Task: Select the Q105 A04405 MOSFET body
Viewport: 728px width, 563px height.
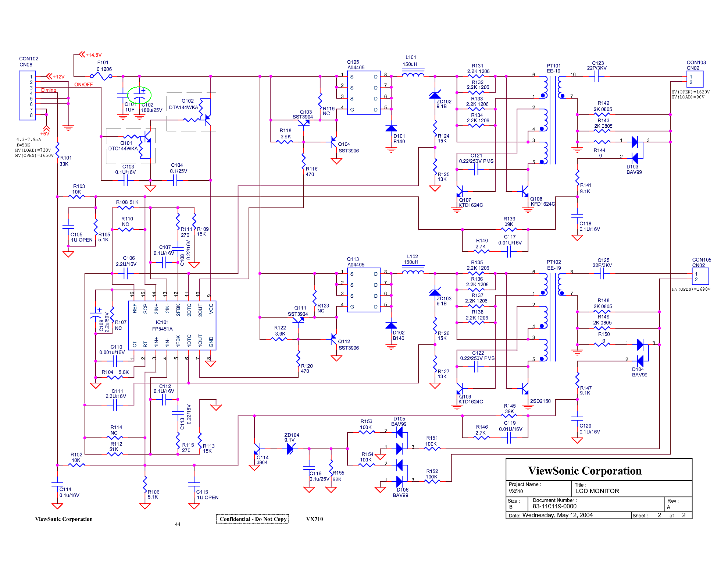Action: pos(364,93)
